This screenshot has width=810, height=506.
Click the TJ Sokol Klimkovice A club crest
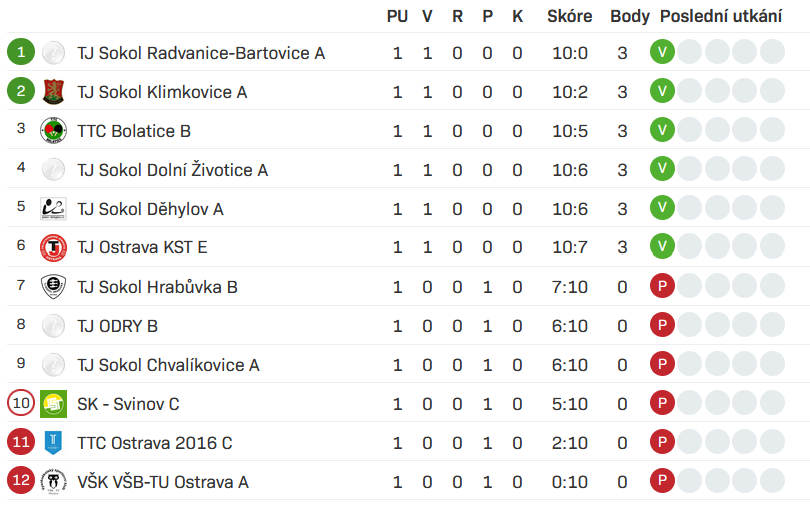click(53, 91)
